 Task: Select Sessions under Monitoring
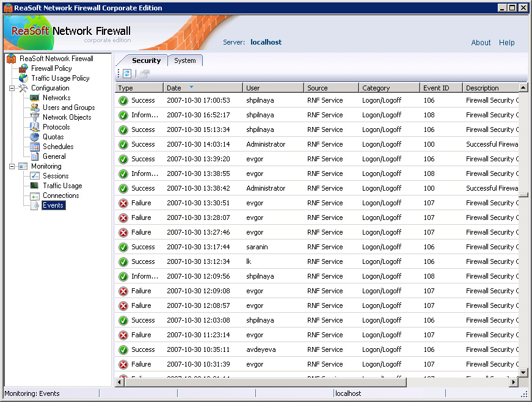(56, 176)
